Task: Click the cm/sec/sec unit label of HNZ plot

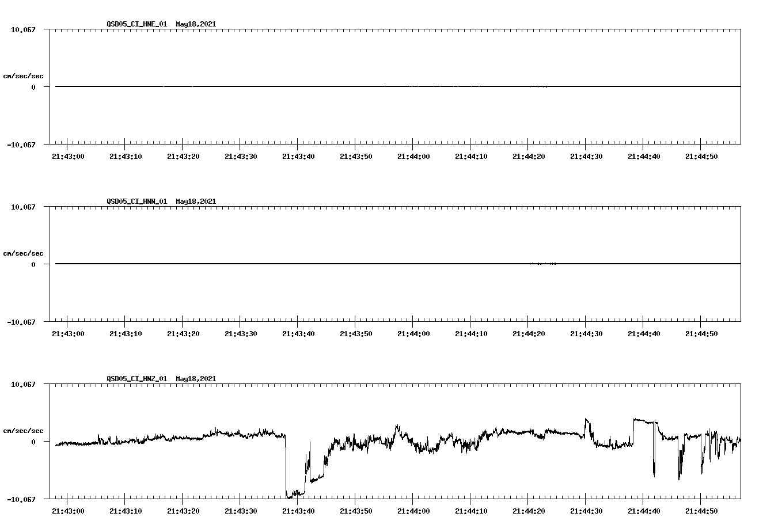Action: (x=23, y=431)
